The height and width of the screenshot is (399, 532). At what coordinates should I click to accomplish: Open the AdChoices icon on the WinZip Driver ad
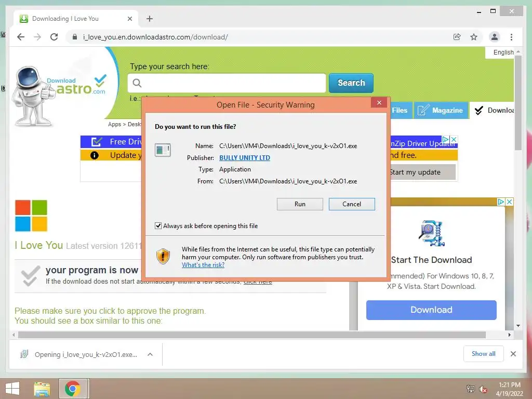coord(445,139)
